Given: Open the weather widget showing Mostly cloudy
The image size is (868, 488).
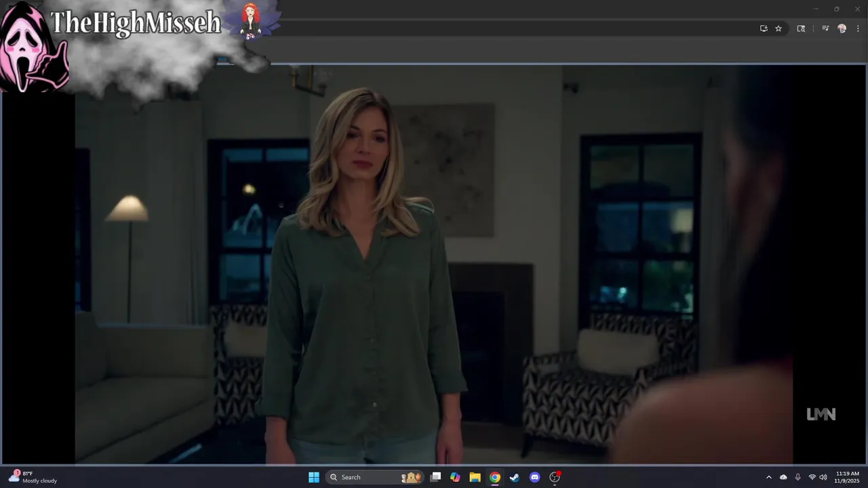Looking at the screenshot, I should 33,477.
